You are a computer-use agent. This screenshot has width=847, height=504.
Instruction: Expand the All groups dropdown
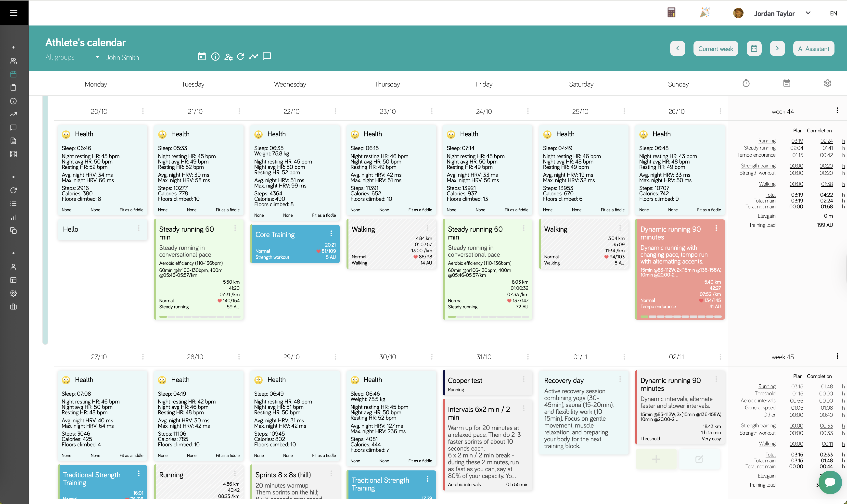[97, 57]
